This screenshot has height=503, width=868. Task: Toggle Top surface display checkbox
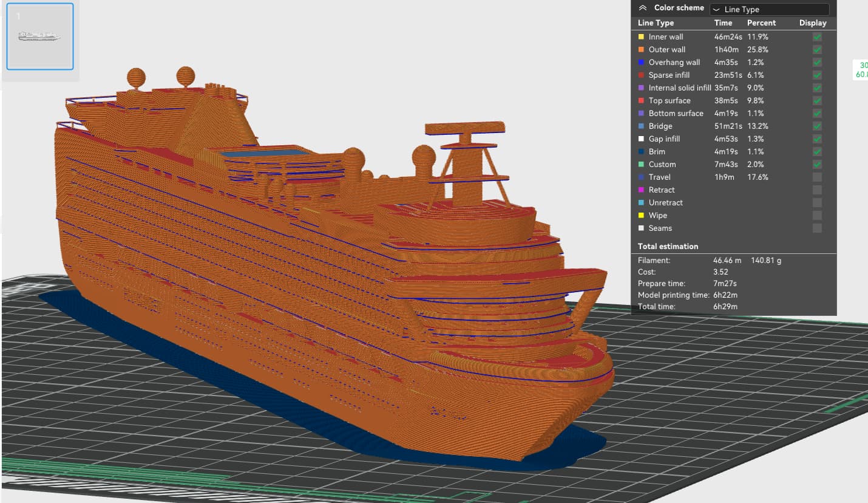click(x=817, y=100)
